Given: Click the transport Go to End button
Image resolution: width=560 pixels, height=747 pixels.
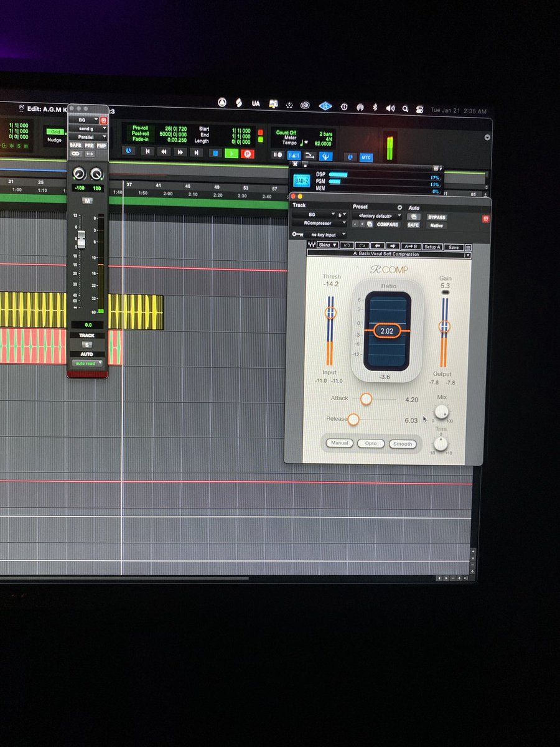Looking at the screenshot, I should (197, 151).
